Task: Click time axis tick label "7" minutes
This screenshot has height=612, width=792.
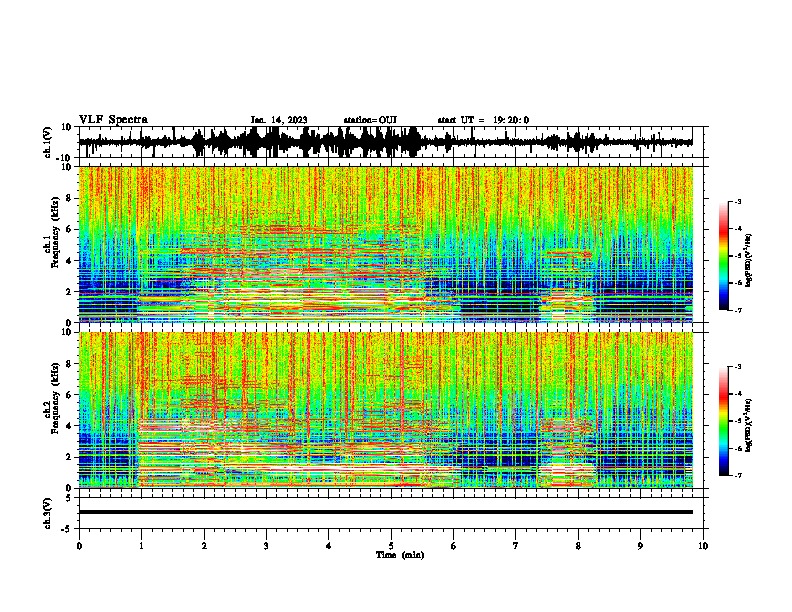Action: tap(516, 546)
